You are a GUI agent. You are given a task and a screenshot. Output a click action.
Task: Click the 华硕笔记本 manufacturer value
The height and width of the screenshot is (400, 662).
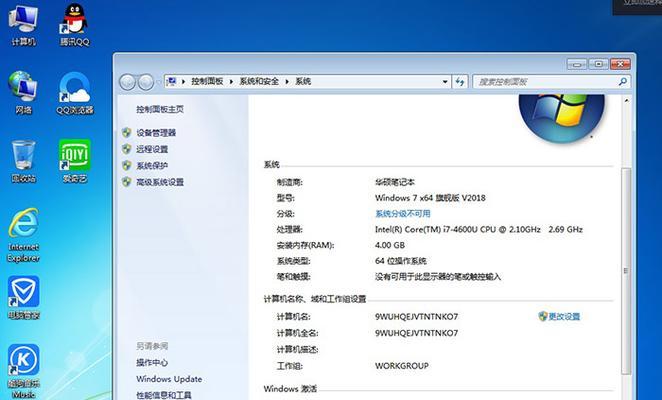[395, 182]
